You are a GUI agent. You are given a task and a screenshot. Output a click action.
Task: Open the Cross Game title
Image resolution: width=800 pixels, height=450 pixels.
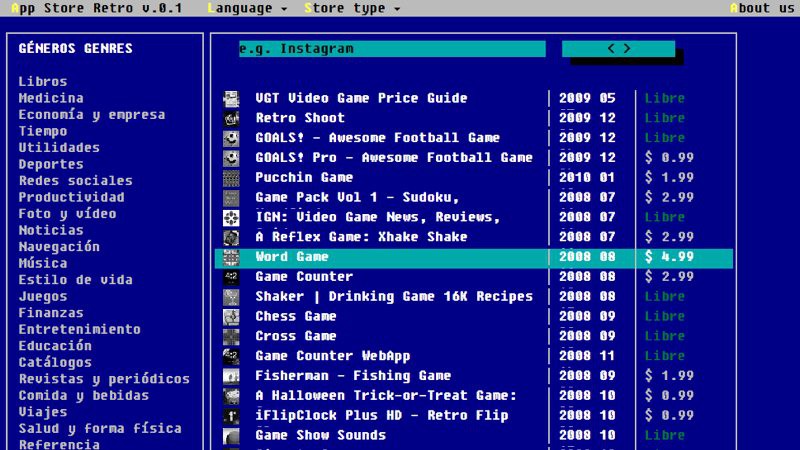296,336
